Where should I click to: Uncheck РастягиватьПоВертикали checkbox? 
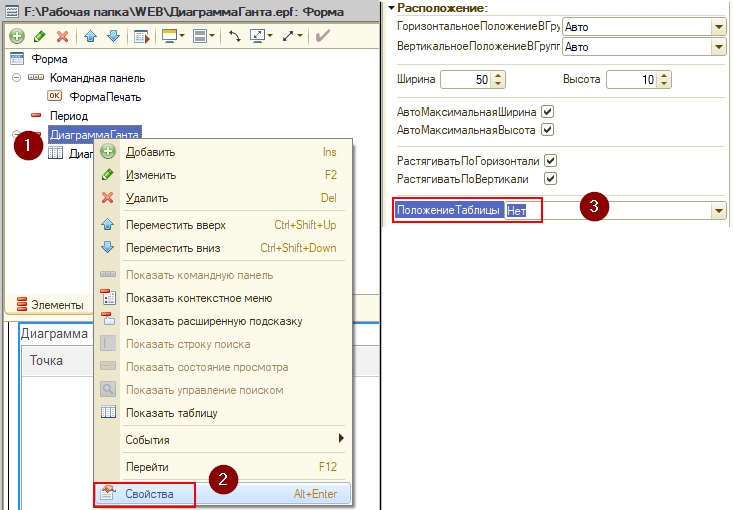point(551,179)
